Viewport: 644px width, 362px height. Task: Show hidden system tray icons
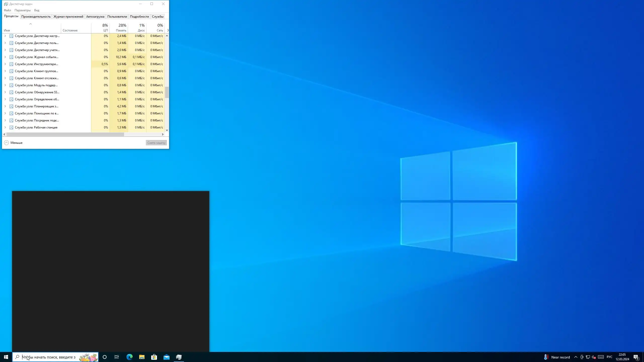click(x=576, y=357)
